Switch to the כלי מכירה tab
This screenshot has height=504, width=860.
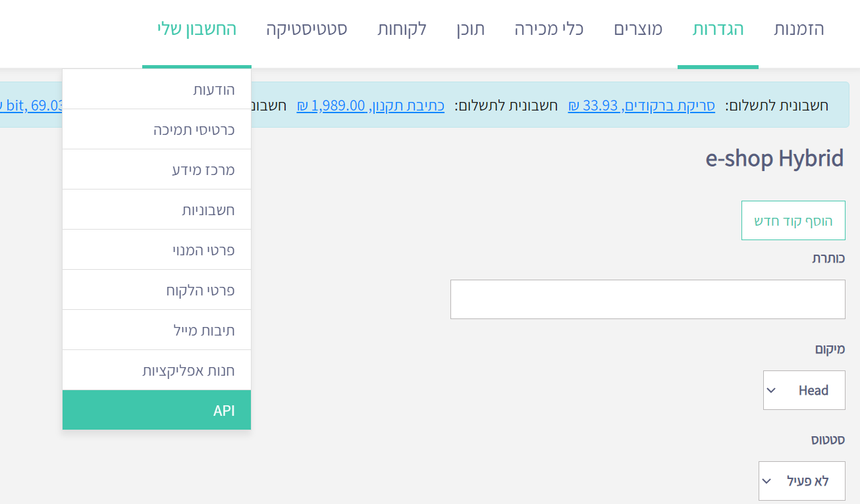[x=549, y=29]
